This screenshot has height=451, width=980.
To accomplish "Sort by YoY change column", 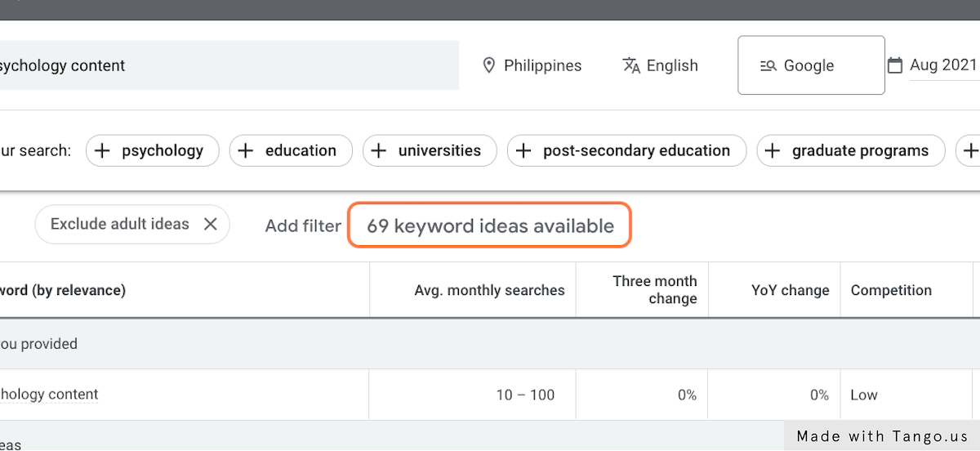I will (790, 290).
